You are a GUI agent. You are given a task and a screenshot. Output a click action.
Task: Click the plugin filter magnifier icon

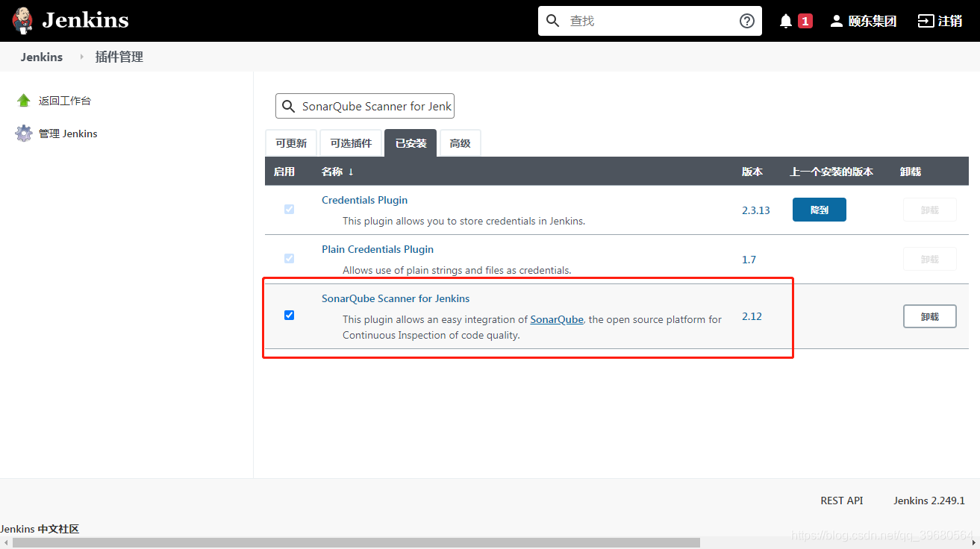point(288,107)
